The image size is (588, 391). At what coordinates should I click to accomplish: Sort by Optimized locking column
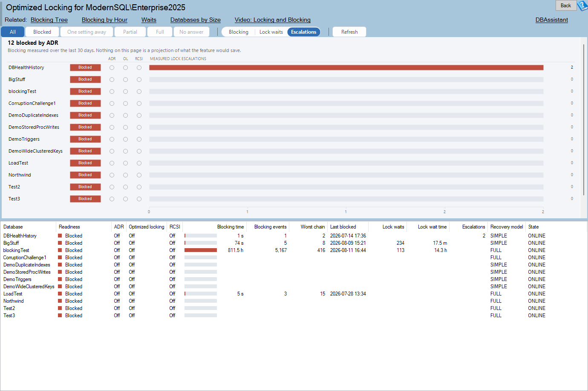147,227
